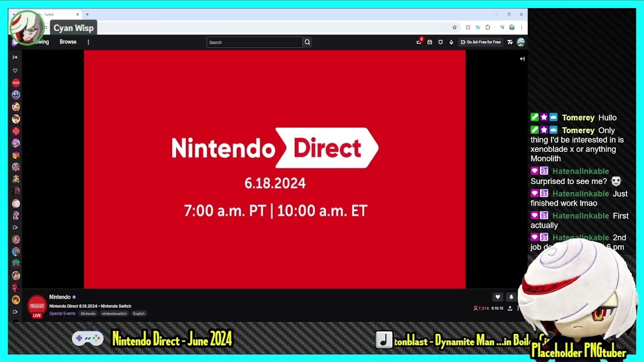This screenshot has width=644, height=362.
Task: Expand the Twitch left sidebar
Action: point(15,57)
